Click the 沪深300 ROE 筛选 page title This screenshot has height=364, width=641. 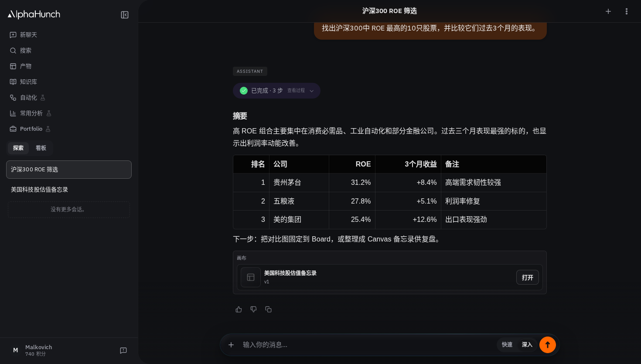[x=389, y=11]
